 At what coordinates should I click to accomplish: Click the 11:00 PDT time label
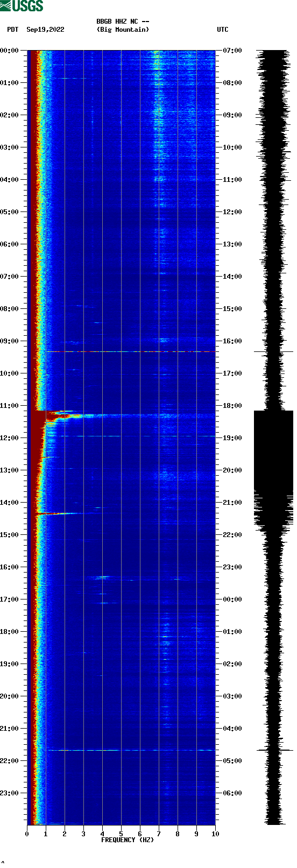point(10,406)
